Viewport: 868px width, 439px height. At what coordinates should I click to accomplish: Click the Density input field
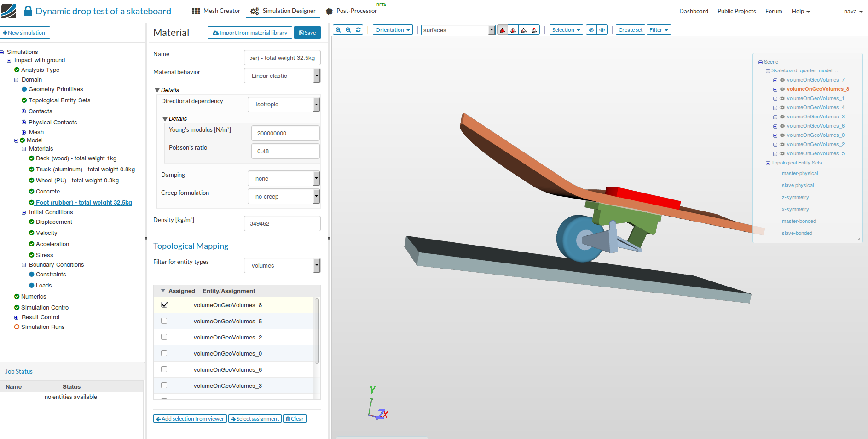point(282,223)
